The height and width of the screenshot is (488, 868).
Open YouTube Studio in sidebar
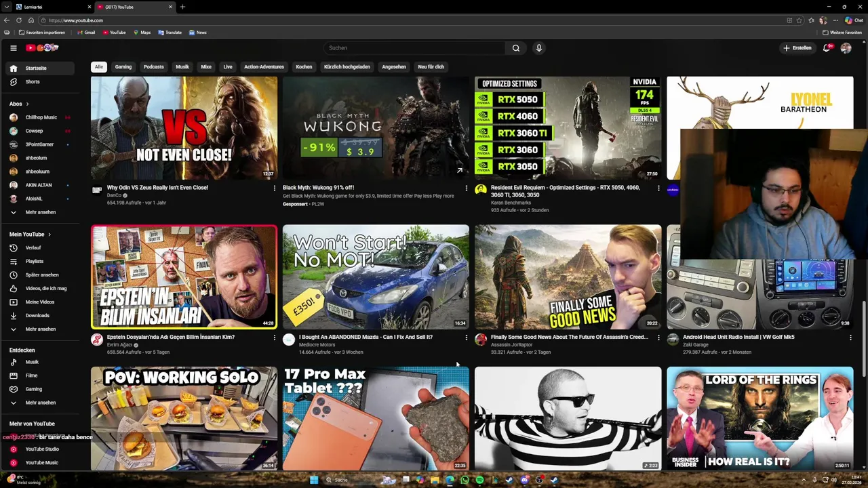point(41,449)
